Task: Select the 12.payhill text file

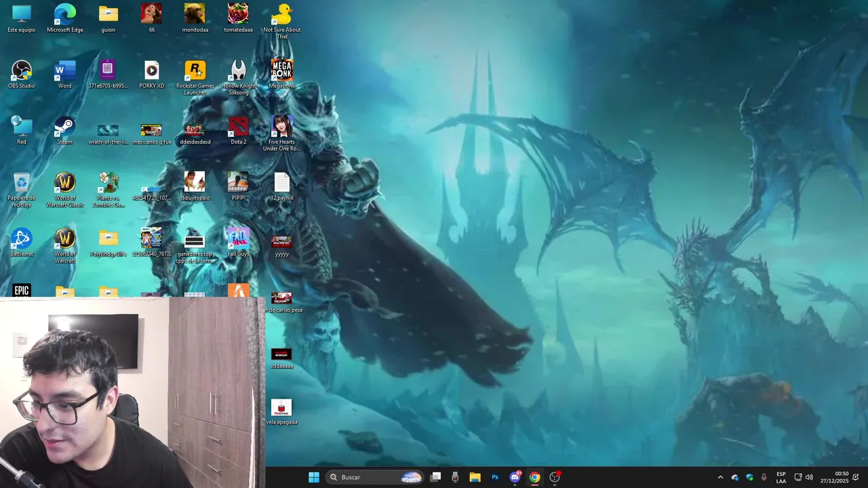Action: click(x=281, y=187)
